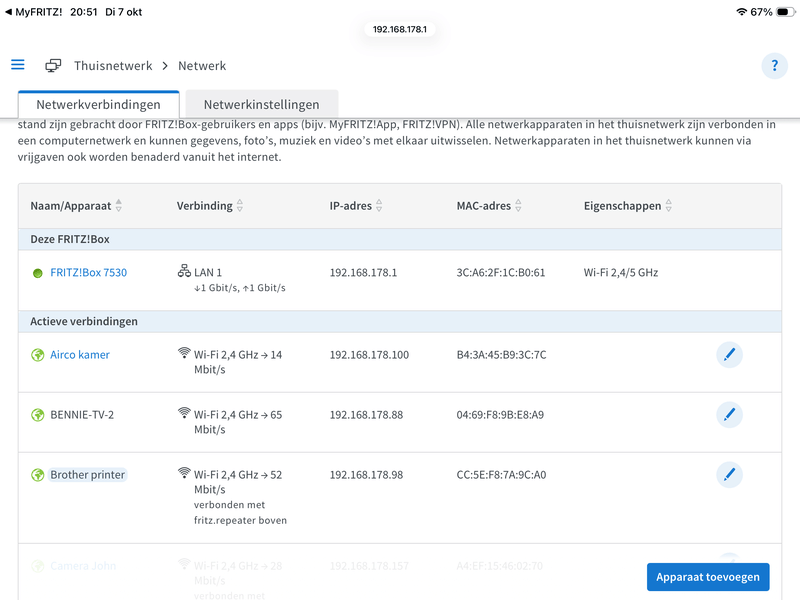Open the hamburger navigation menu
The image size is (800, 600).
[18, 65]
